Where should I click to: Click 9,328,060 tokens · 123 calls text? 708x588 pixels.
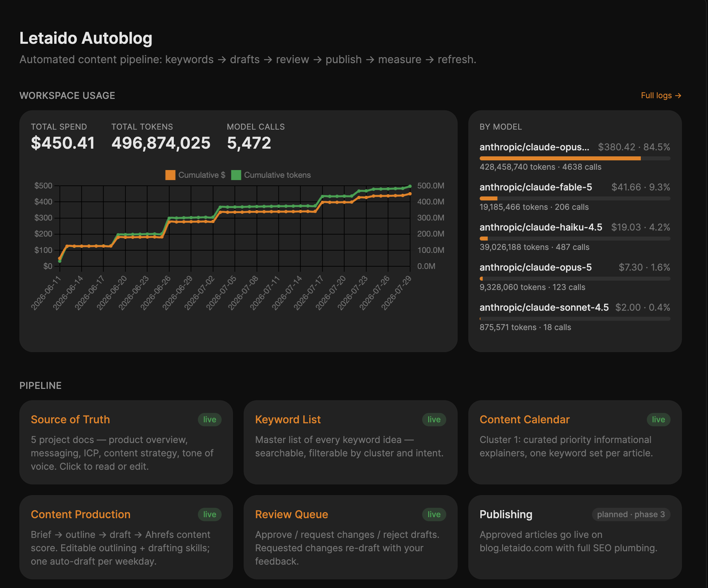(x=533, y=287)
